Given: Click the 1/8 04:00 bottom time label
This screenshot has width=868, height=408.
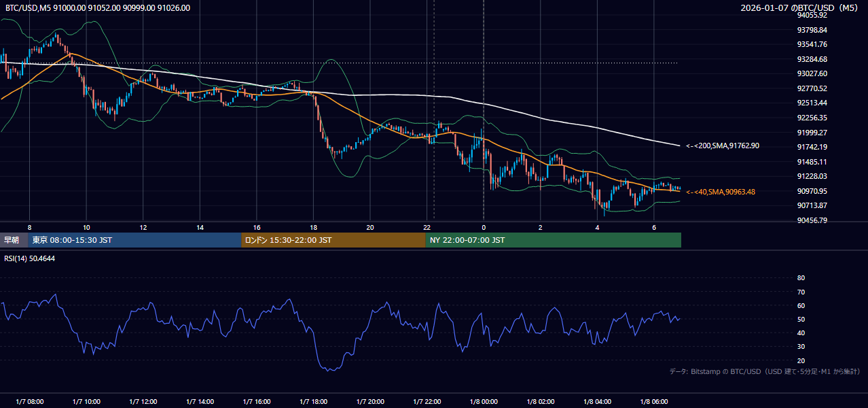Looking at the screenshot, I should click(597, 402).
